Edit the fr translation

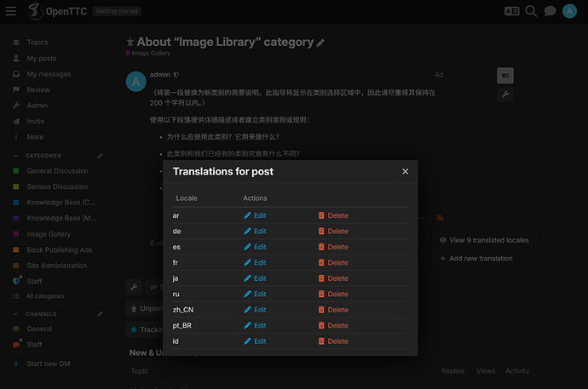point(255,263)
